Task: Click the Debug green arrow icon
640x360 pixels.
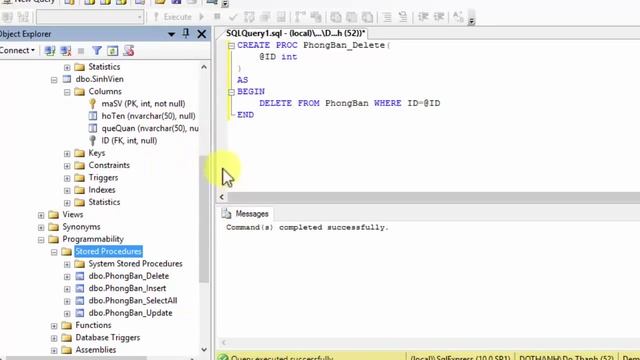Action: (x=202, y=17)
